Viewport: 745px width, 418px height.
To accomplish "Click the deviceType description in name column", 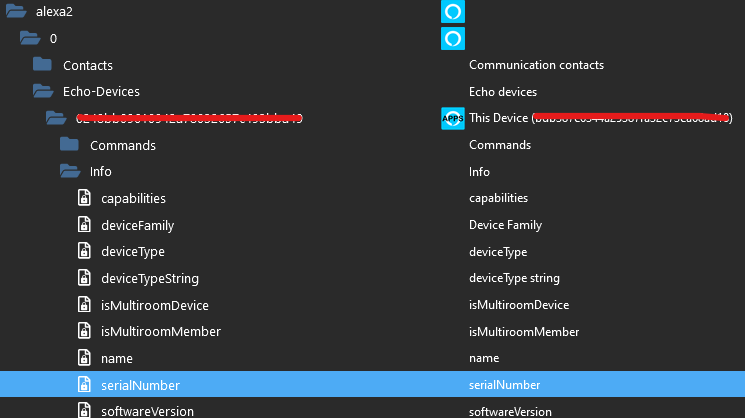I will tap(498, 252).
